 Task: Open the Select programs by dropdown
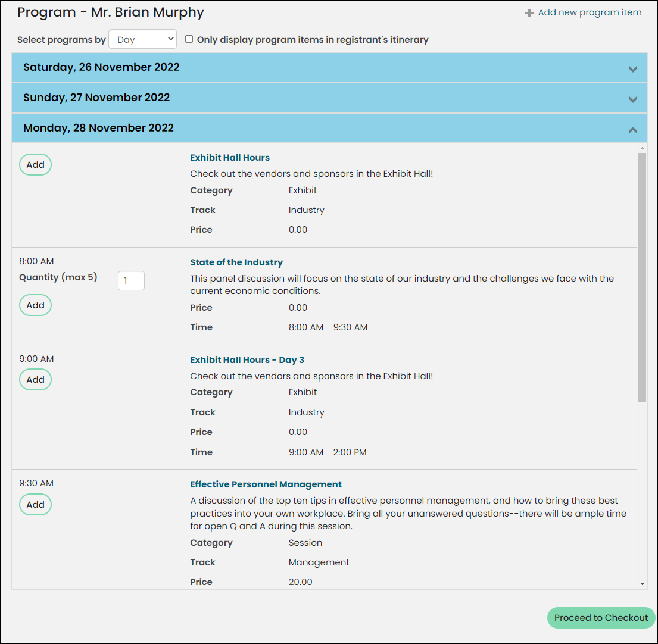pos(143,39)
